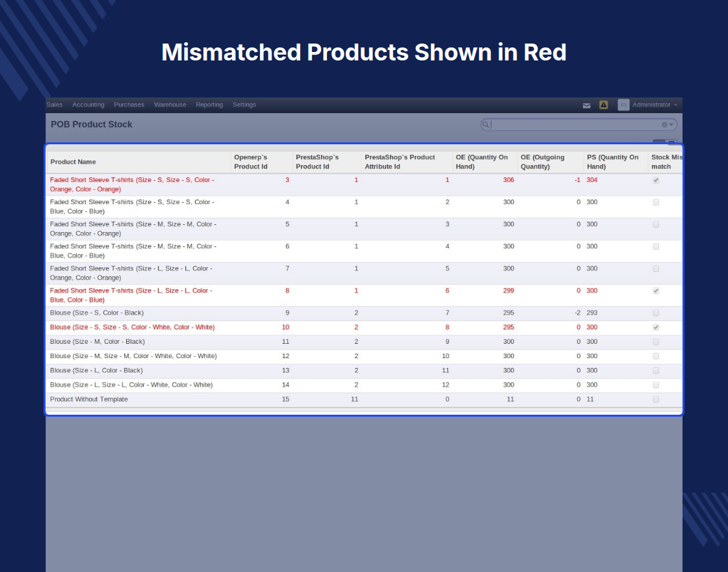This screenshot has height=572, width=728.
Task: Click Blouse (Size - L, Color - Black) product name
Action: 96,370
